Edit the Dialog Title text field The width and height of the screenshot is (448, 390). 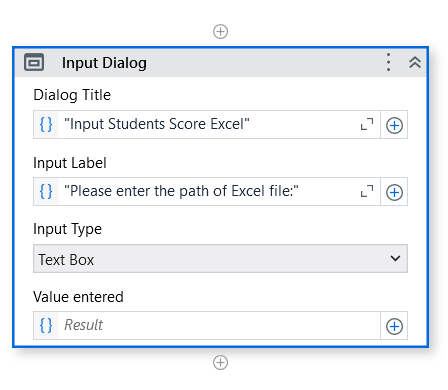208,125
